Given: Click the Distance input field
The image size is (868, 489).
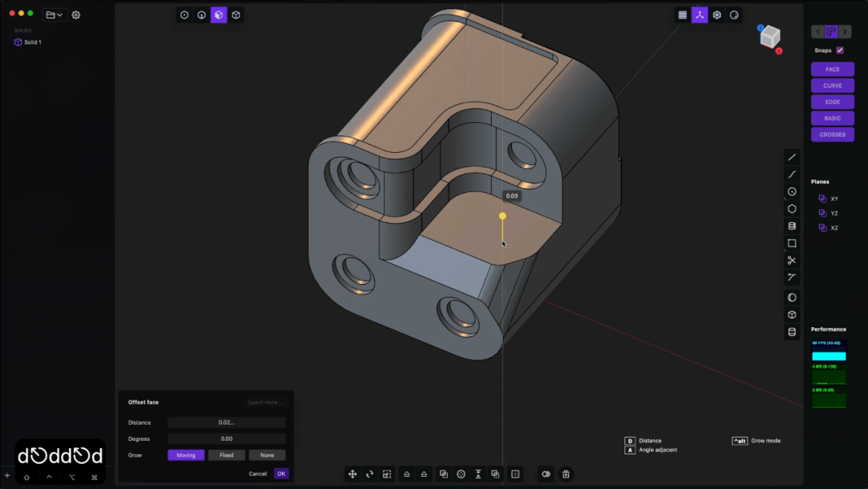Looking at the screenshot, I should click(x=227, y=422).
